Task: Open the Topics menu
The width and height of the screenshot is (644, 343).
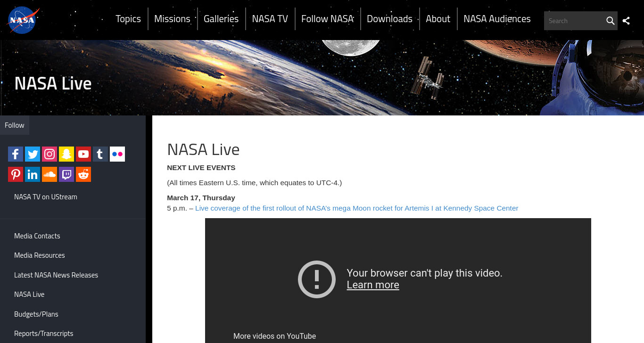Action: click(128, 19)
